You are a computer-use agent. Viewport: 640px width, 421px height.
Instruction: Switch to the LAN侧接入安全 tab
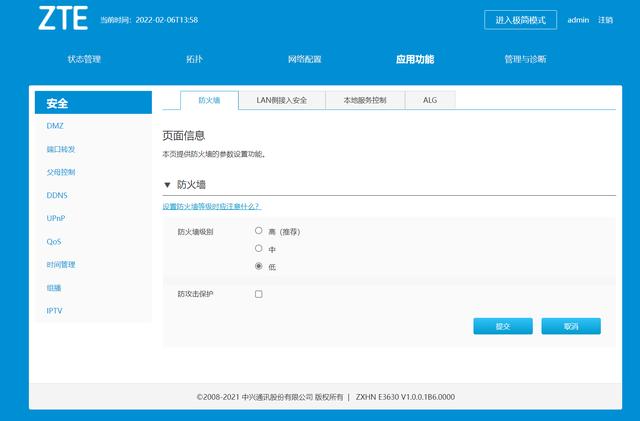click(x=288, y=100)
